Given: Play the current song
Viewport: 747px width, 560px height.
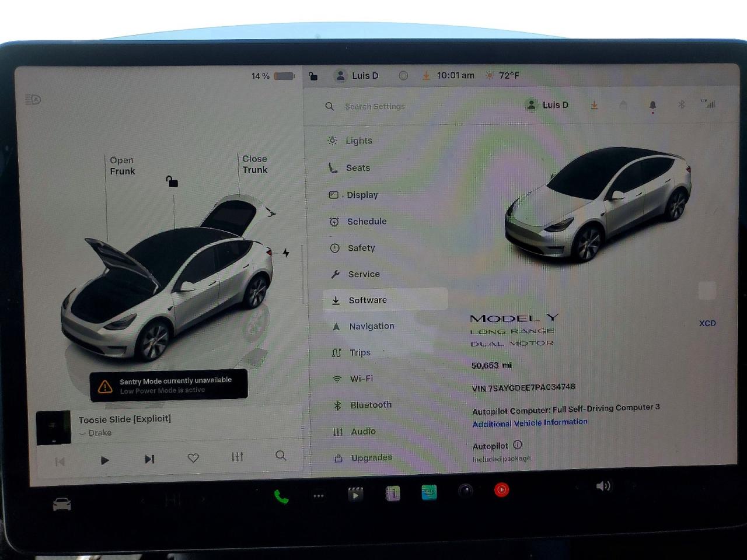Looking at the screenshot, I should click(105, 460).
